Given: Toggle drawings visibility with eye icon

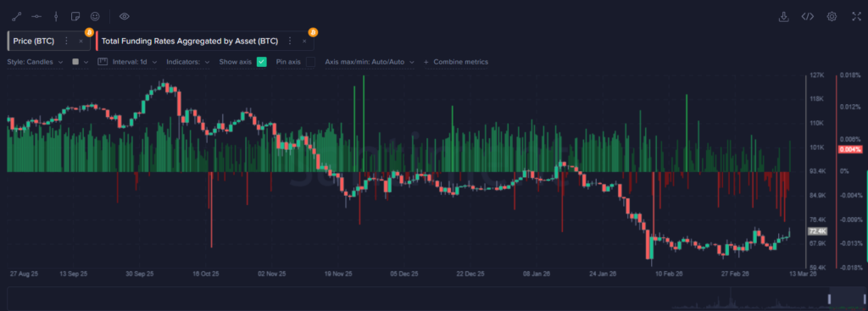Looking at the screenshot, I should point(124,17).
